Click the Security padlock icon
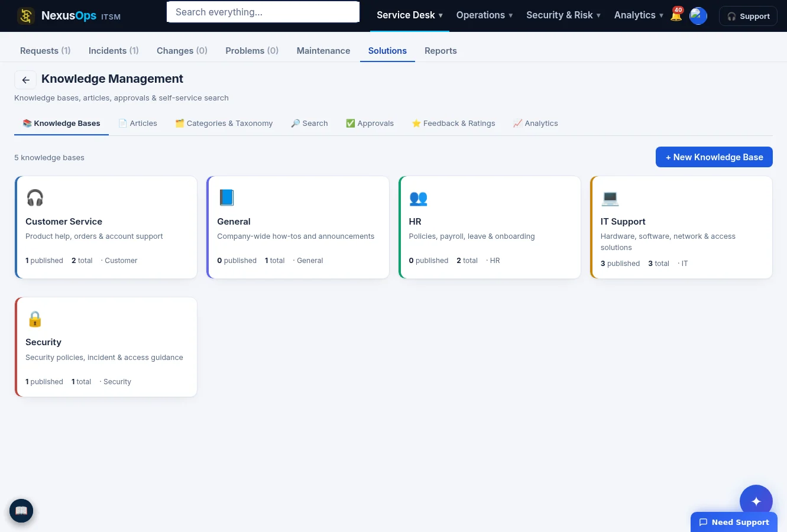This screenshot has height=532, width=787. coord(35,319)
